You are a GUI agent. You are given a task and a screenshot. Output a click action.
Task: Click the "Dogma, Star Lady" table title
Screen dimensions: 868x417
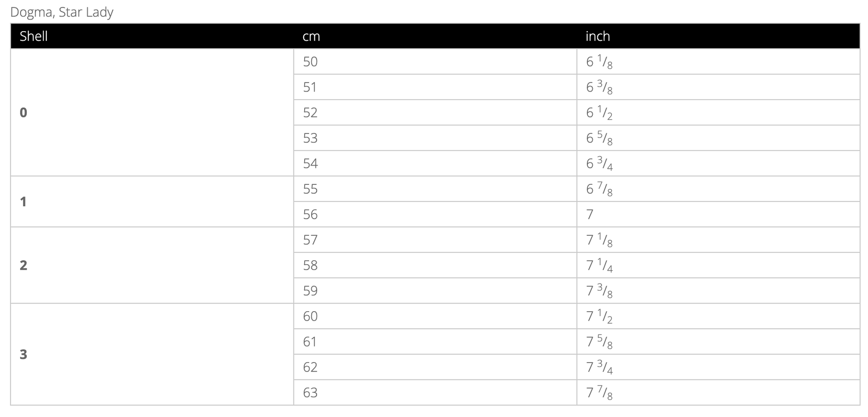(x=62, y=12)
